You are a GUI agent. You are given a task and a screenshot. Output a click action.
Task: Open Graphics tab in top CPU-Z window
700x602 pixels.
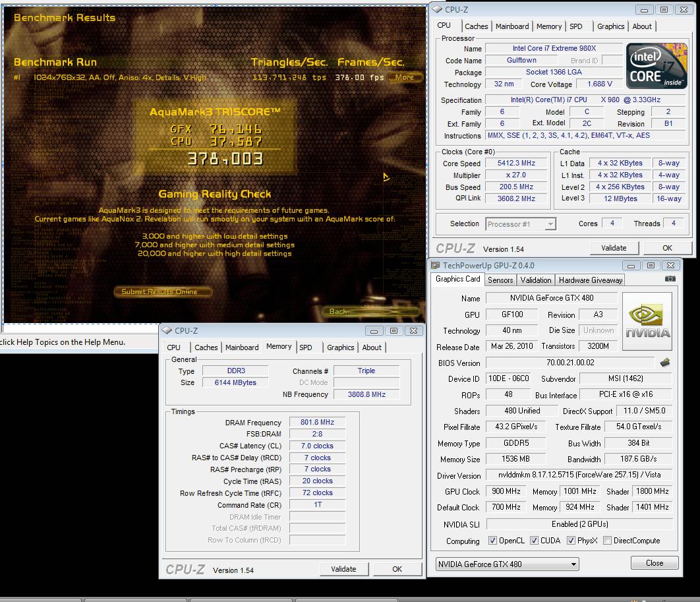[611, 26]
